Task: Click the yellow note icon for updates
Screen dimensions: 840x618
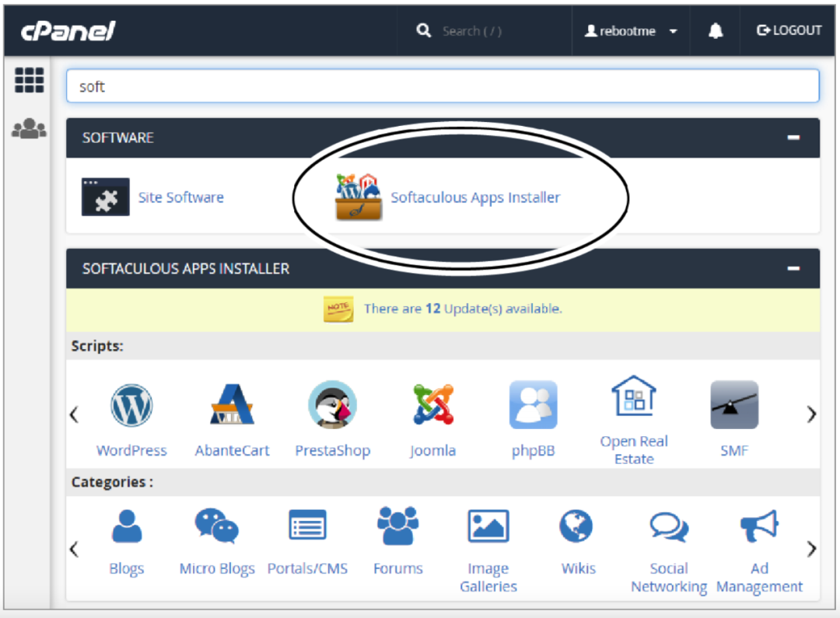Action: coord(338,309)
